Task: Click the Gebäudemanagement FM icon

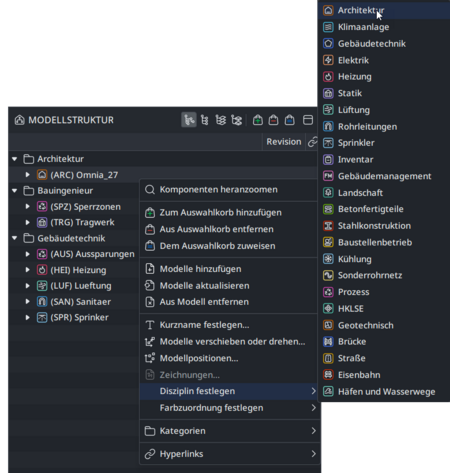Action: click(328, 176)
